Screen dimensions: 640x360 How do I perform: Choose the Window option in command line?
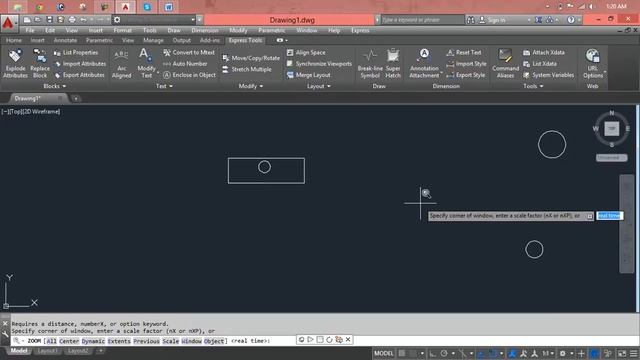click(191, 341)
